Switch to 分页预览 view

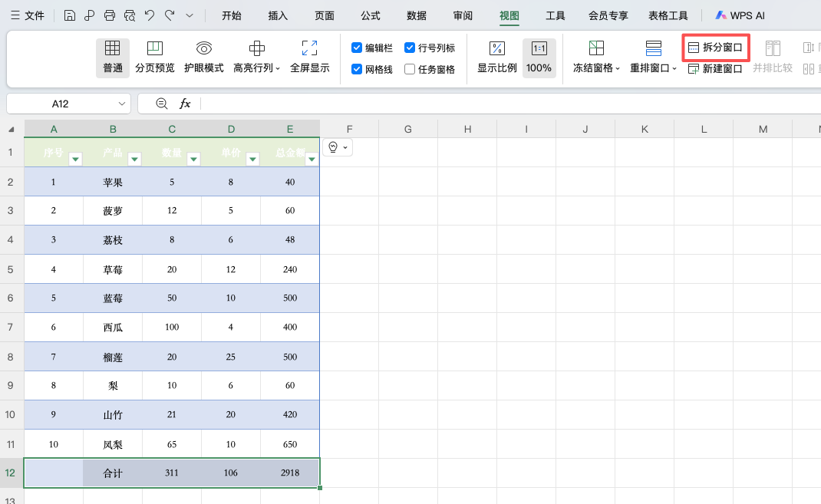154,58
